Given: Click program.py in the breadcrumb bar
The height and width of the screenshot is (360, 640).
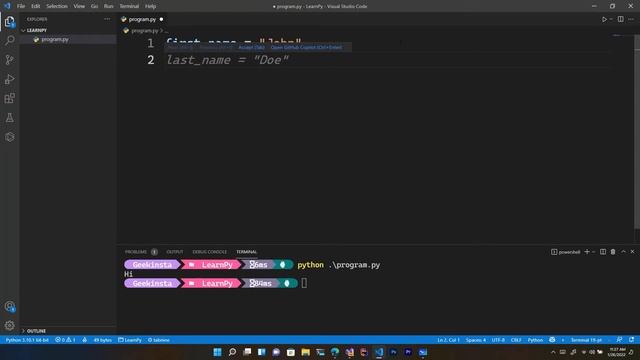Looking at the screenshot, I should pos(144,31).
